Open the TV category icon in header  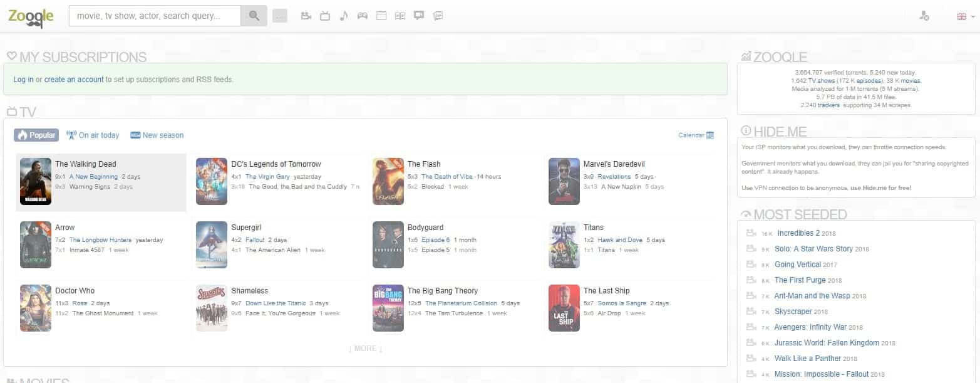[325, 16]
